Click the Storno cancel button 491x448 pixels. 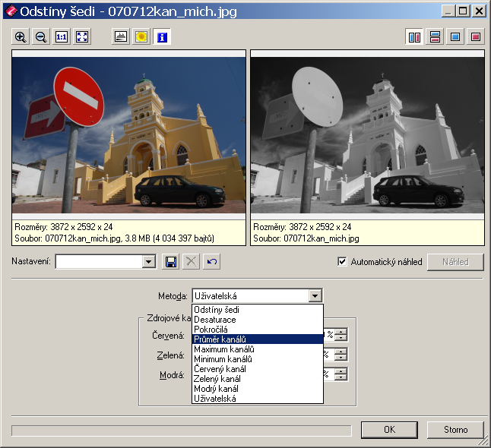point(455,430)
